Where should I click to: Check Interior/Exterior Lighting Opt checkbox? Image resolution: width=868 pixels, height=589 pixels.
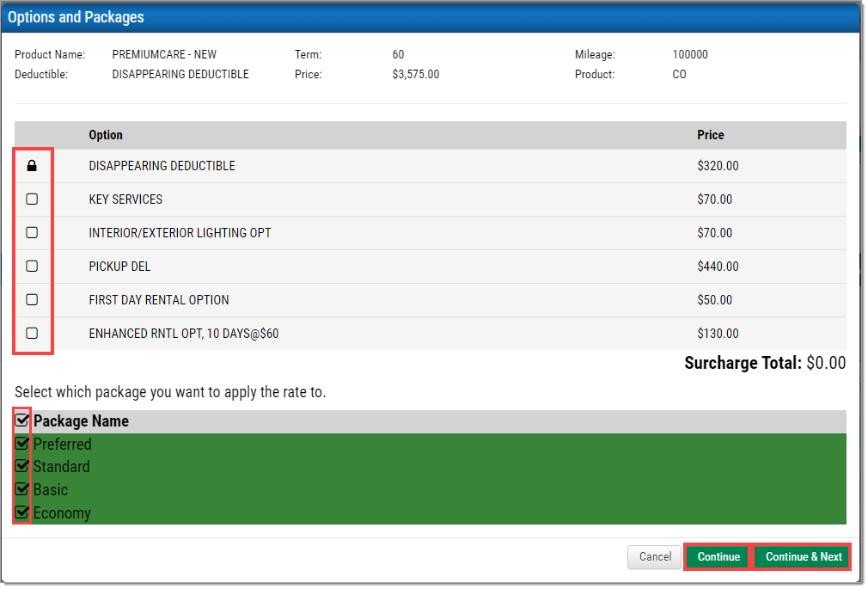(32, 233)
